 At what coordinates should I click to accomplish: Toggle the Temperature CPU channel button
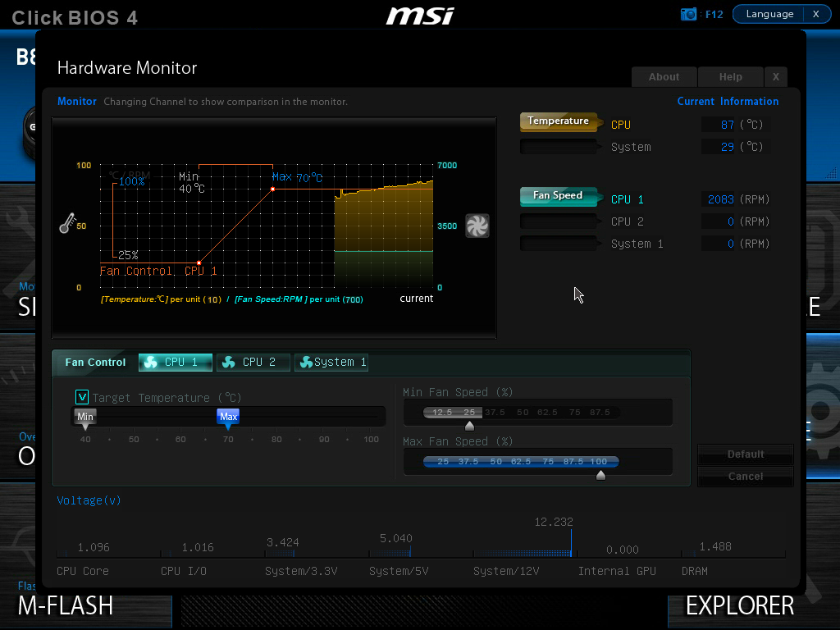pos(559,122)
